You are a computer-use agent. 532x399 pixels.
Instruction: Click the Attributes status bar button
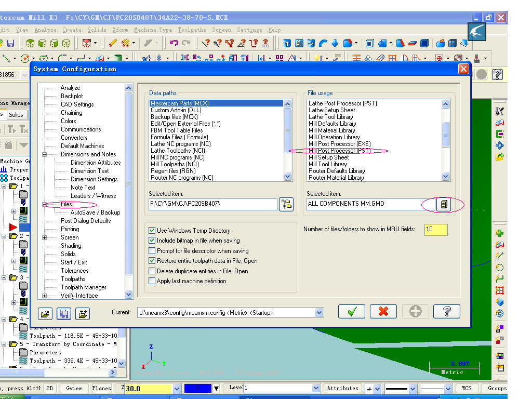(342, 388)
